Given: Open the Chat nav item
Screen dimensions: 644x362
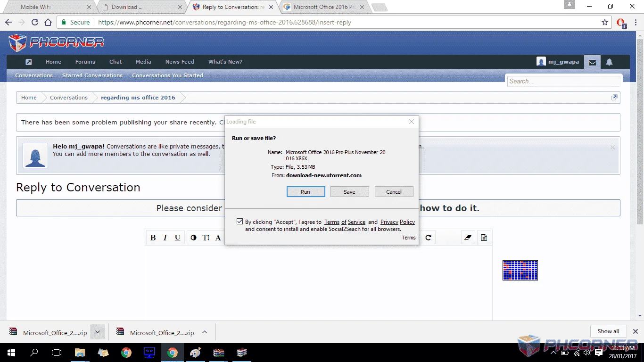Looking at the screenshot, I should (x=116, y=62).
